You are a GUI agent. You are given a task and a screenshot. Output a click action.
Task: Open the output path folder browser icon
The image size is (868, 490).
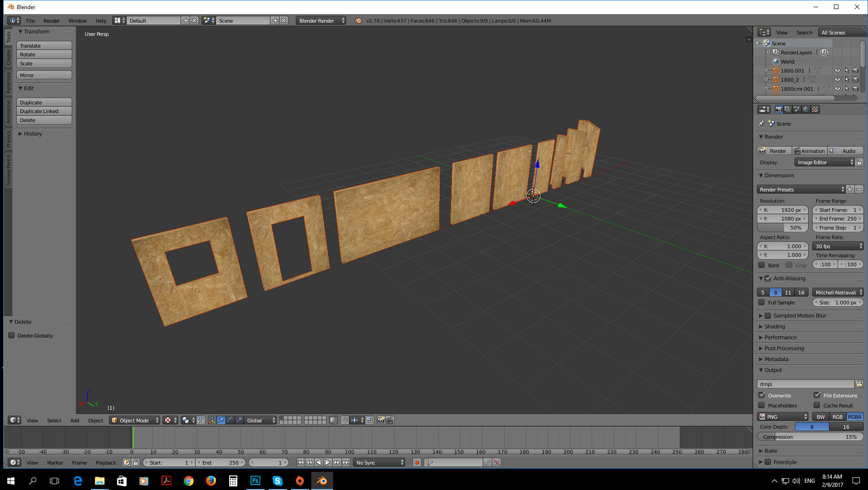point(859,384)
